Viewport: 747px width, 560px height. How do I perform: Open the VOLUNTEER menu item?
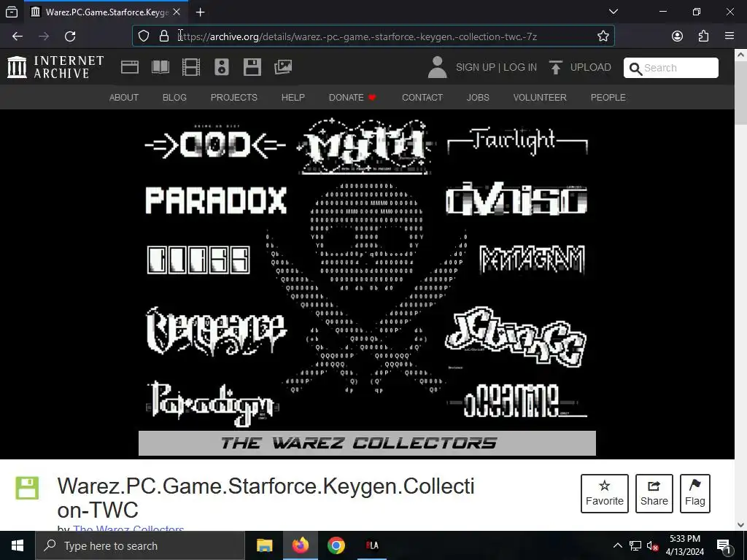(x=540, y=98)
